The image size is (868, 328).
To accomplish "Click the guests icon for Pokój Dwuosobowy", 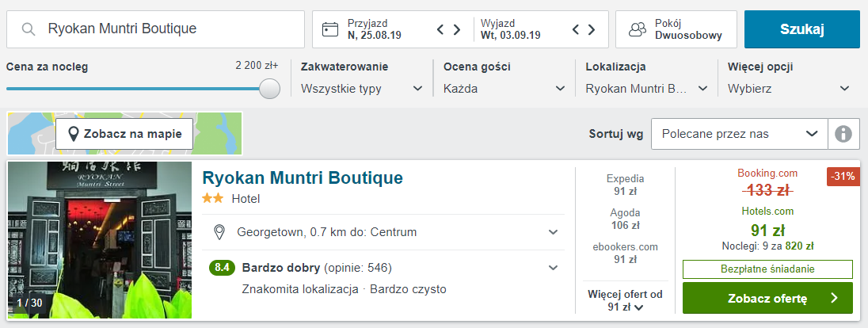I will tap(638, 29).
